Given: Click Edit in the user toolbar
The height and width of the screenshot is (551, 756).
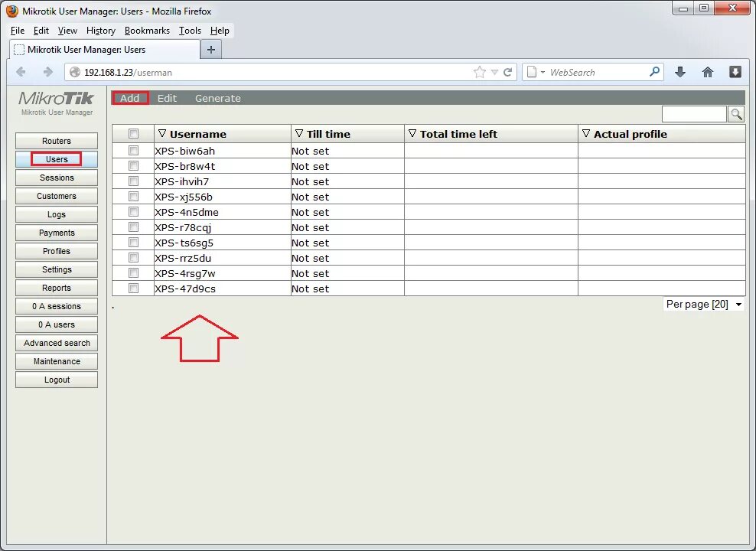Looking at the screenshot, I should tap(168, 98).
